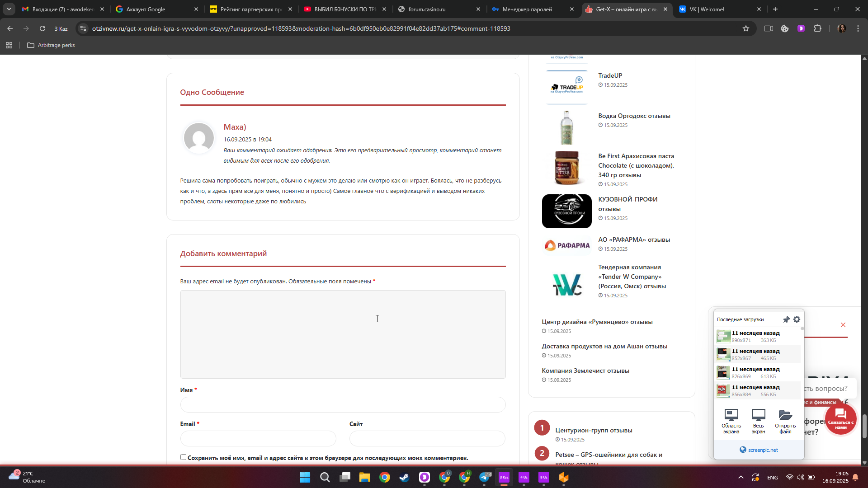Open the Extensions puzzle icon
The height and width of the screenshot is (488, 868).
click(x=817, y=28)
